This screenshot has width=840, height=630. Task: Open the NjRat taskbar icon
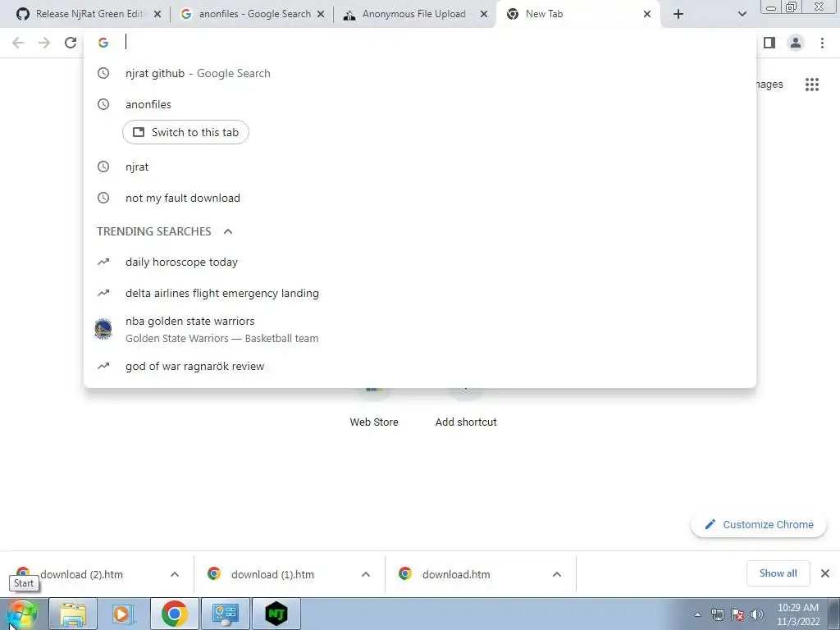pyautogui.click(x=276, y=614)
